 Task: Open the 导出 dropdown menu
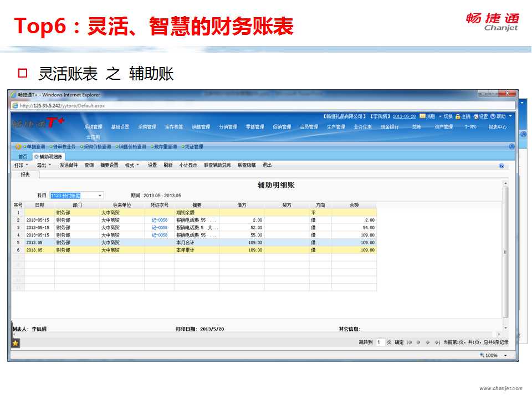44,165
